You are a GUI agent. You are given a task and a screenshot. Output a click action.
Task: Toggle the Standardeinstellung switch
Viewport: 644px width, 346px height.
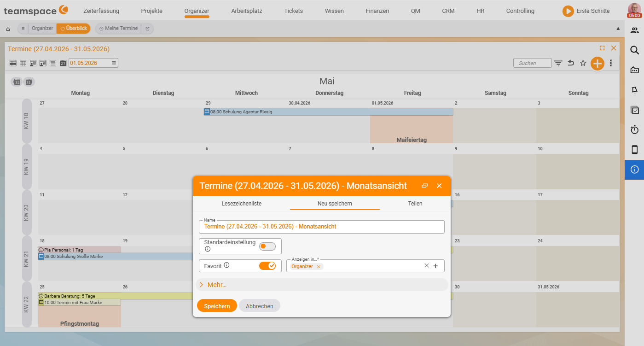coord(267,246)
